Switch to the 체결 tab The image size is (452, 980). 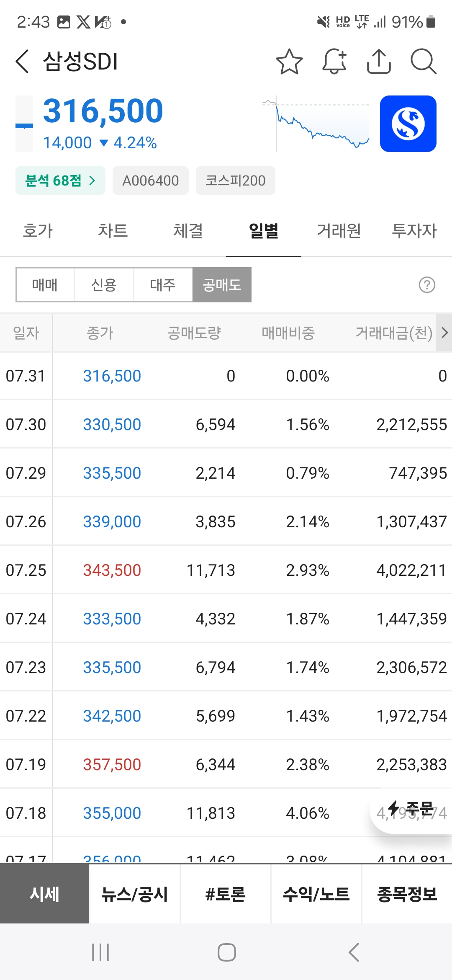tap(188, 231)
